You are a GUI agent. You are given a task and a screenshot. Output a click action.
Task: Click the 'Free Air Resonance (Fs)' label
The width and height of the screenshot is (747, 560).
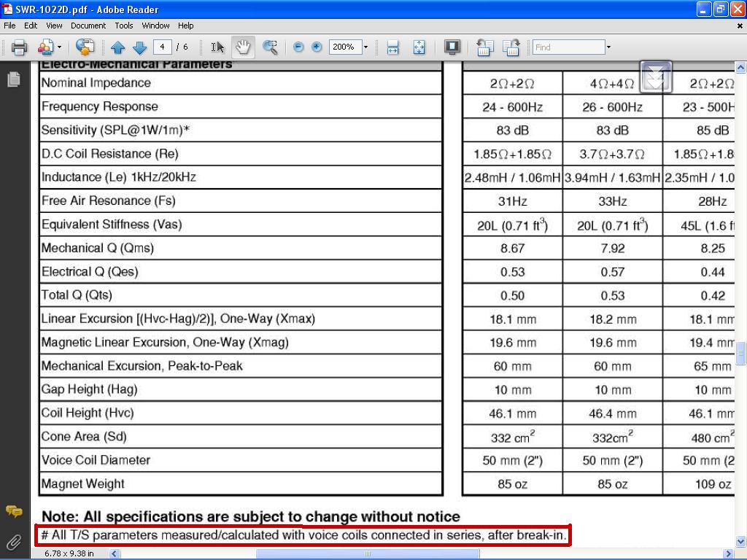click(109, 201)
